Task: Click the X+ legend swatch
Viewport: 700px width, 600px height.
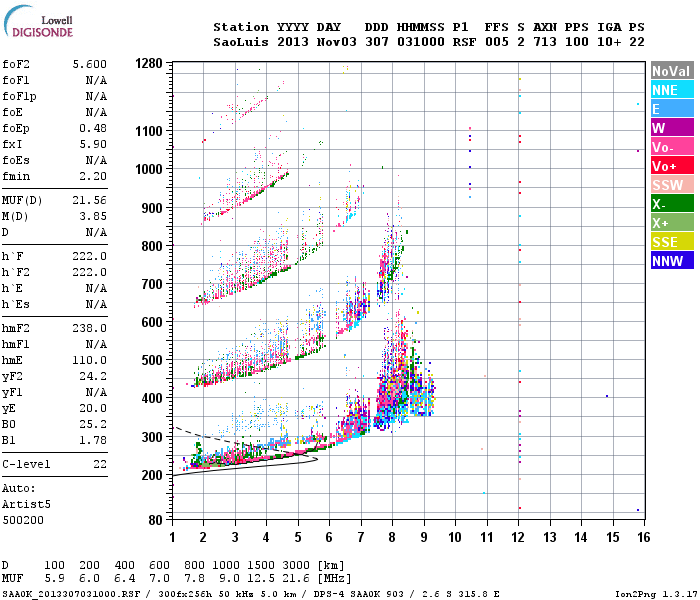Action: point(672,223)
